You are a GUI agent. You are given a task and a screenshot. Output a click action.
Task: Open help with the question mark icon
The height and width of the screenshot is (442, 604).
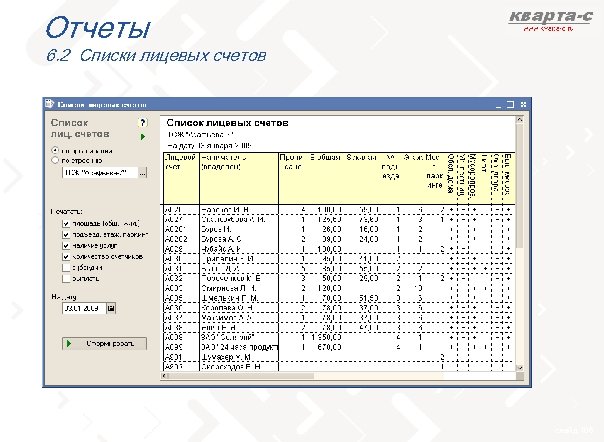click(x=143, y=123)
